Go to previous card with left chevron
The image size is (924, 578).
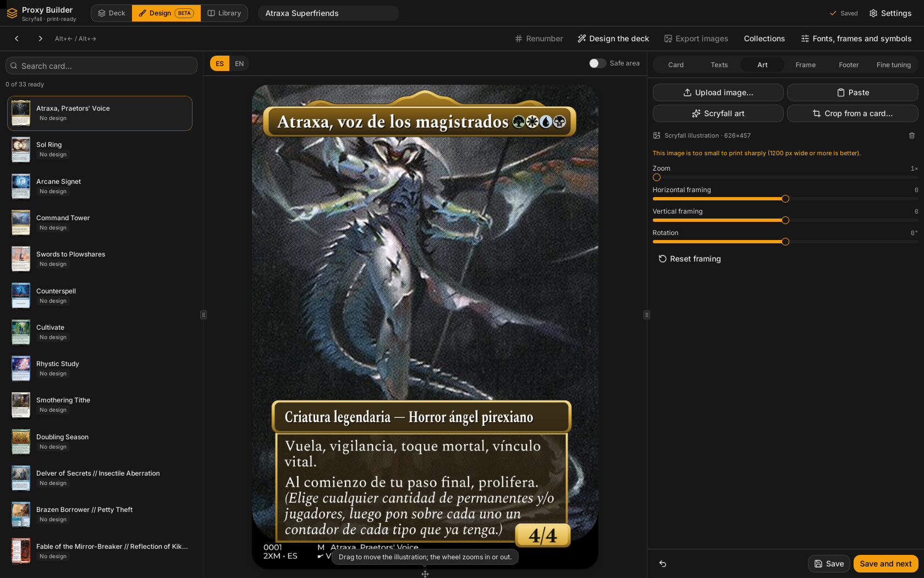point(16,39)
